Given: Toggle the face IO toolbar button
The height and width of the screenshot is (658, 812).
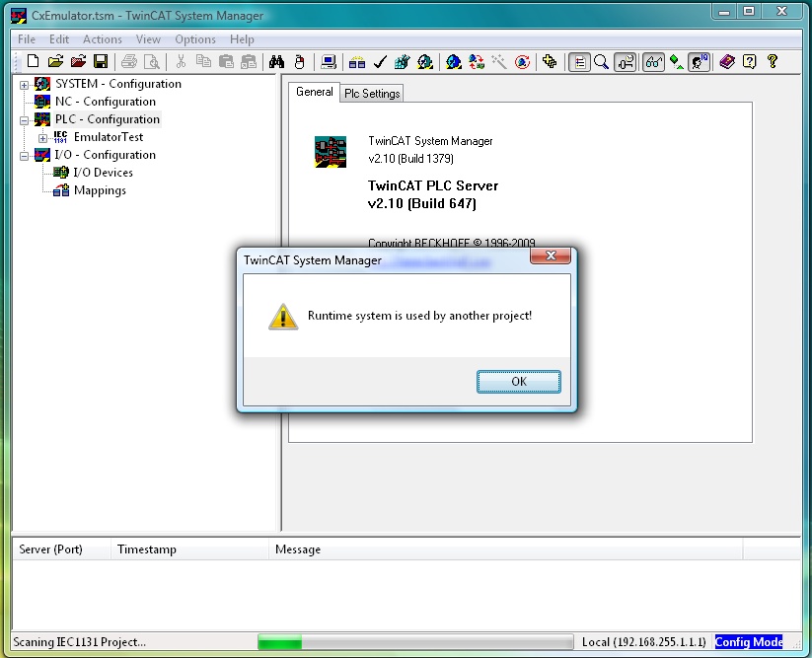Looking at the screenshot, I should click(x=699, y=62).
